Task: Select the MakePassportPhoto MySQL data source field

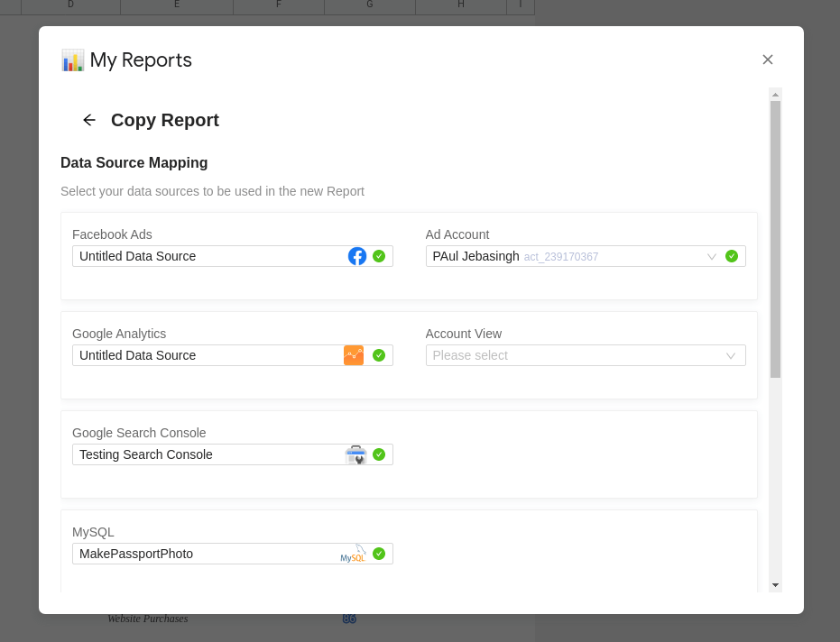Action: point(233,554)
